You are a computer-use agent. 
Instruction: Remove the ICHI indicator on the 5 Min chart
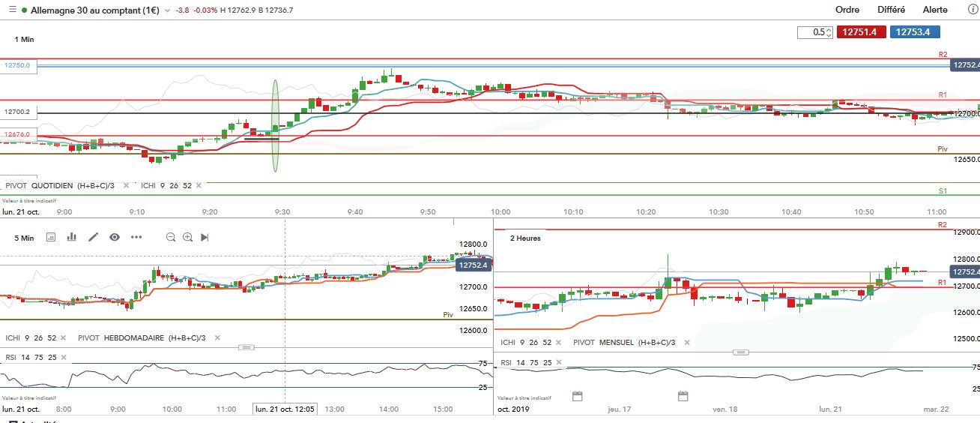[63, 338]
